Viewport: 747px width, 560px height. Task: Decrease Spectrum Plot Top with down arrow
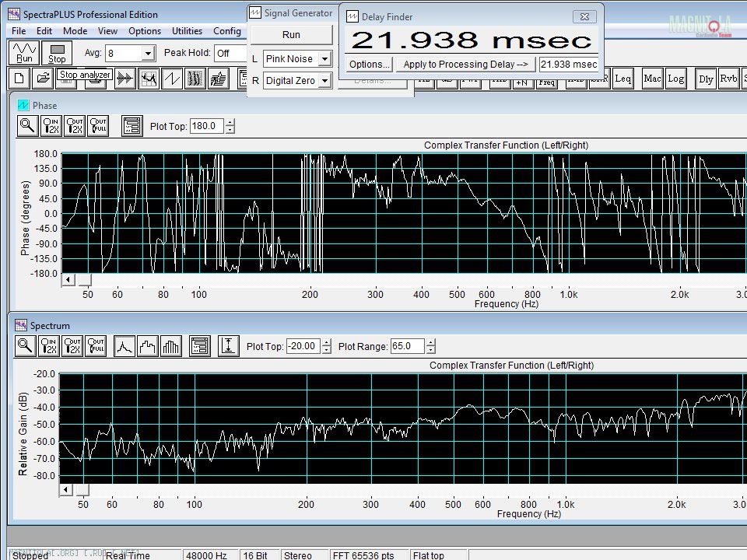point(326,350)
